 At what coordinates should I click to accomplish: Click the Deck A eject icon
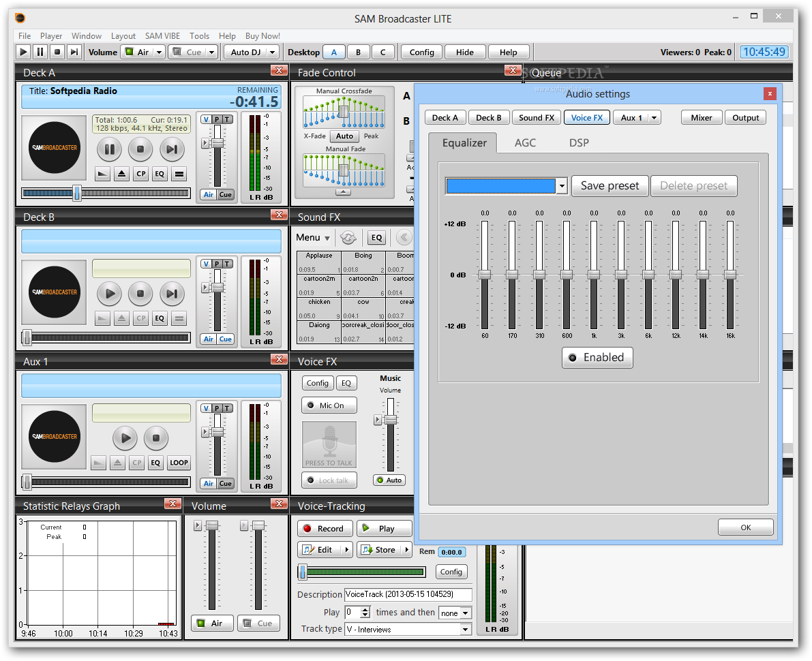[x=121, y=174]
